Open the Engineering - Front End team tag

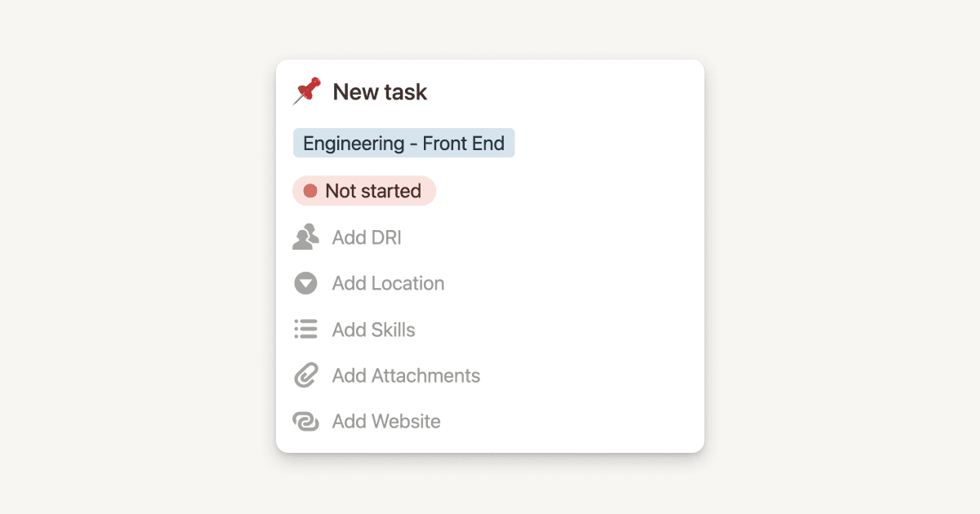click(x=403, y=143)
